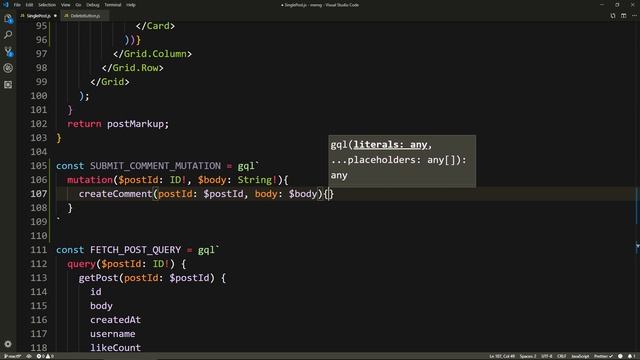The width and height of the screenshot is (640, 360).
Task: Open the Debug view in activity bar
Action: click(8, 68)
